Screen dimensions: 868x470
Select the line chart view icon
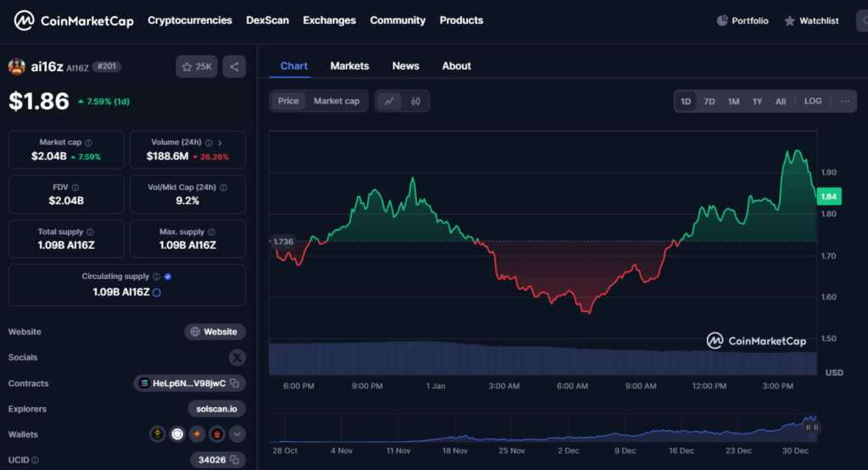point(389,101)
